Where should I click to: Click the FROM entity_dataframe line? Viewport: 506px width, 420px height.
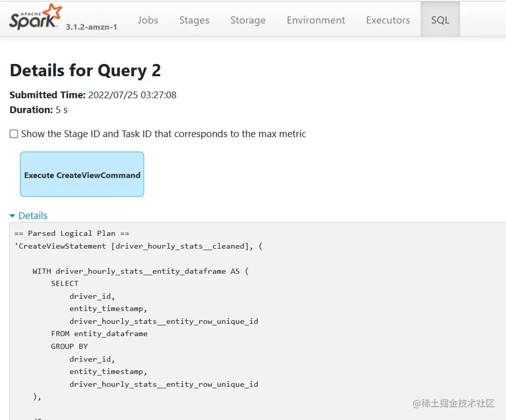99,334
